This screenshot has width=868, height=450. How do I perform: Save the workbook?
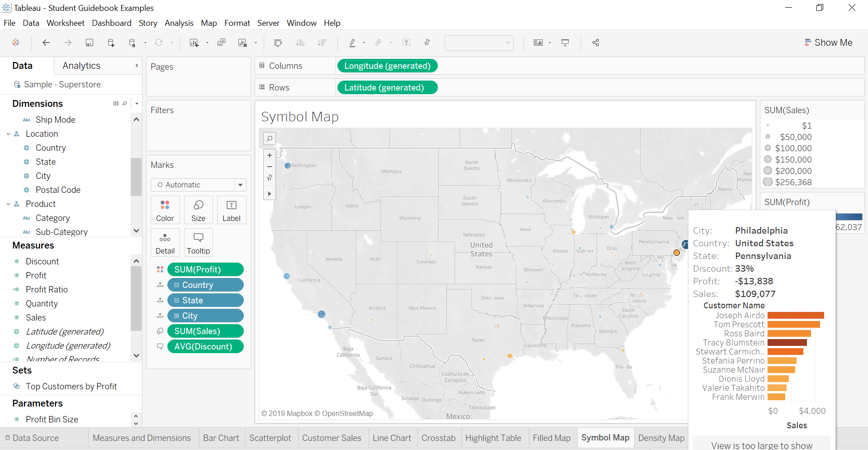click(x=89, y=43)
